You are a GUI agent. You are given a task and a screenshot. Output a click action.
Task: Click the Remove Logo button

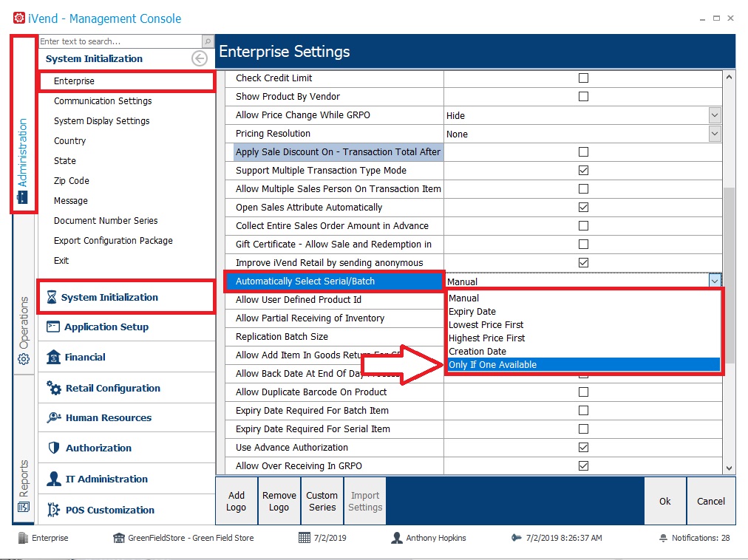point(279,502)
